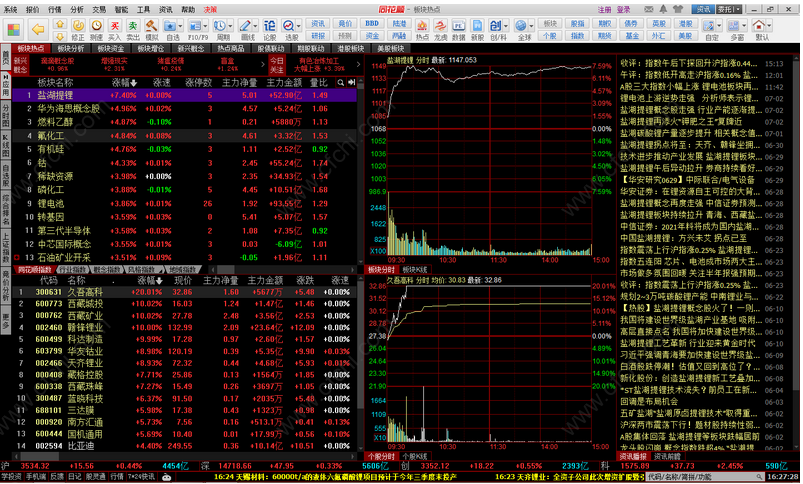Open the 模拟 simulated trading gavel icon
803x484 pixels.
151,29
